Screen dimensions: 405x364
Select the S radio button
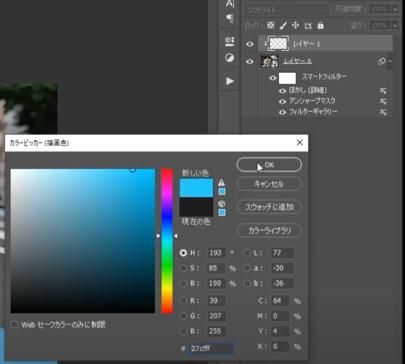point(183,268)
